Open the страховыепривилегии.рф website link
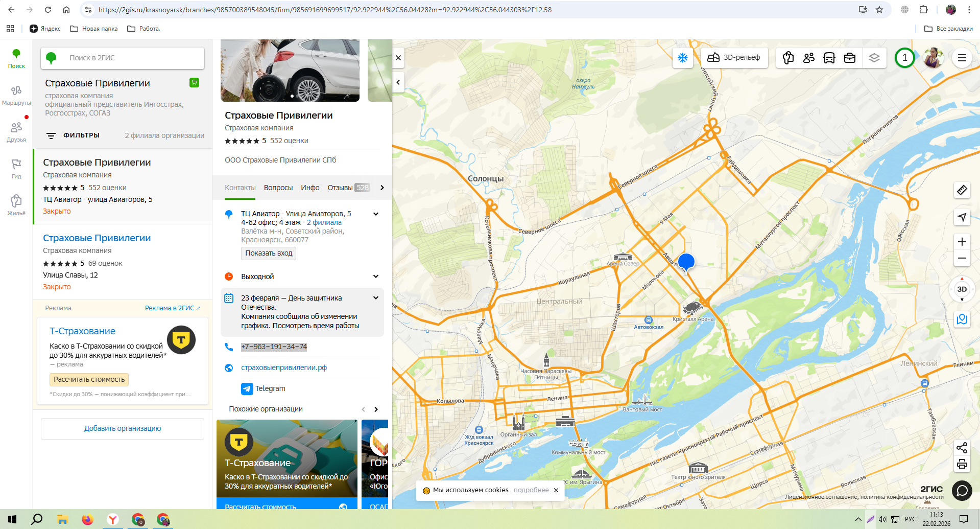 coord(284,367)
